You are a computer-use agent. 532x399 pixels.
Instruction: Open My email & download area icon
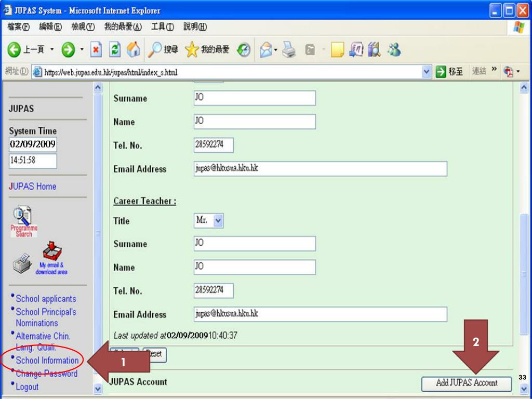point(51,258)
